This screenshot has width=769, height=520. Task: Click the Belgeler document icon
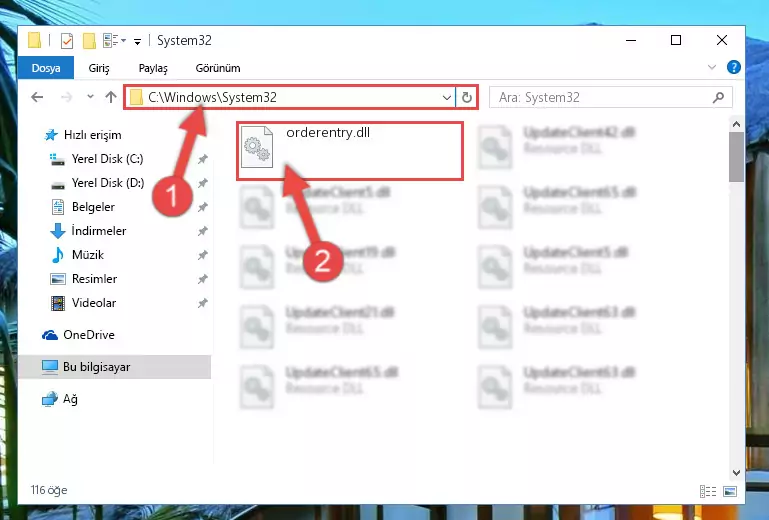[58, 207]
